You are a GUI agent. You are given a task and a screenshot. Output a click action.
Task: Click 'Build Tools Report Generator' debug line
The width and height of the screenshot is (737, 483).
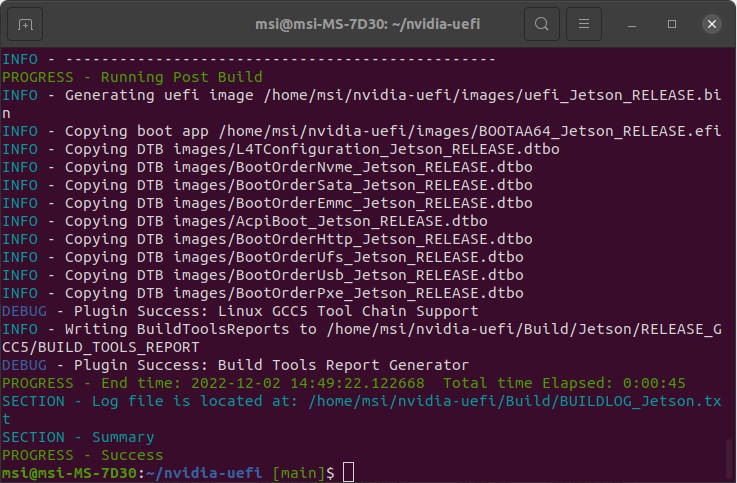235,365
